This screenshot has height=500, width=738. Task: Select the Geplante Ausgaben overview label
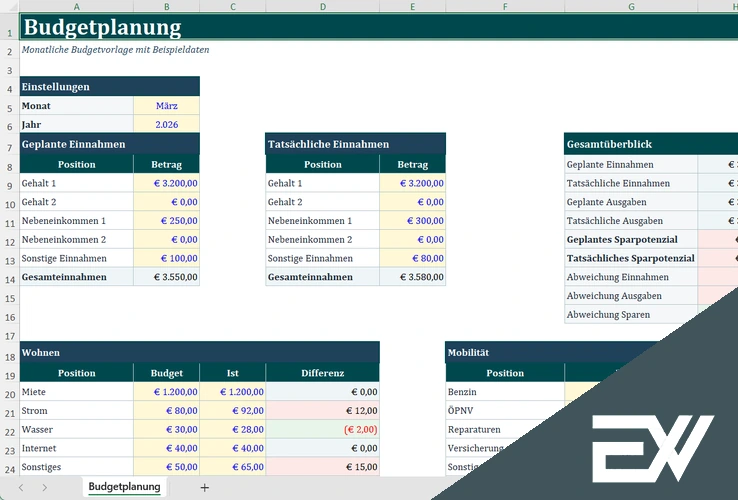click(631, 202)
